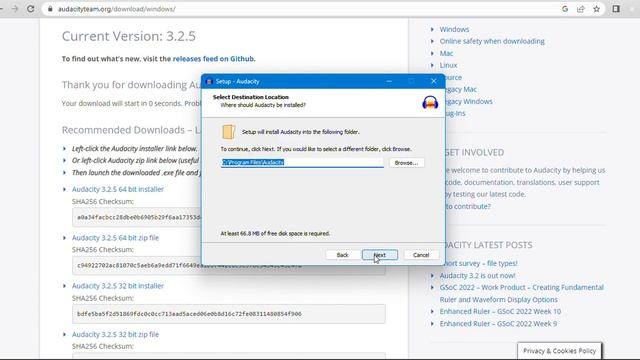Open the Mac sidebar link
This screenshot has height=360, width=640.
tap(446, 53)
